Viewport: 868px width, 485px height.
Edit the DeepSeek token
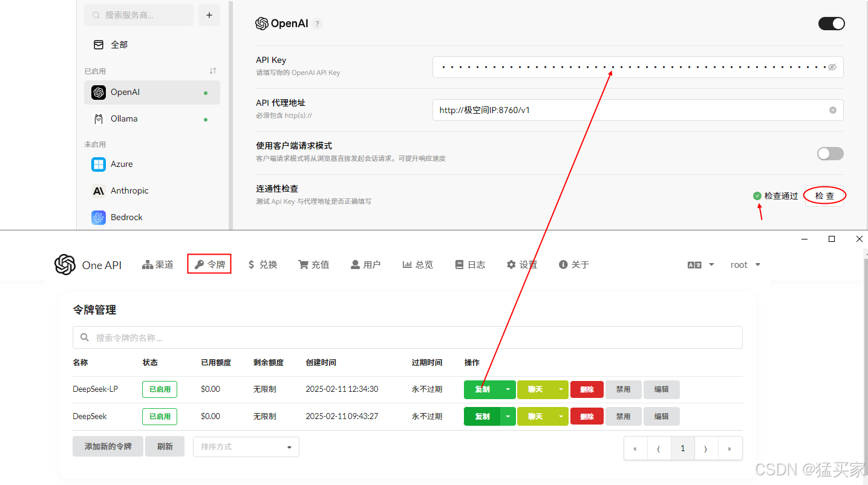(x=662, y=417)
